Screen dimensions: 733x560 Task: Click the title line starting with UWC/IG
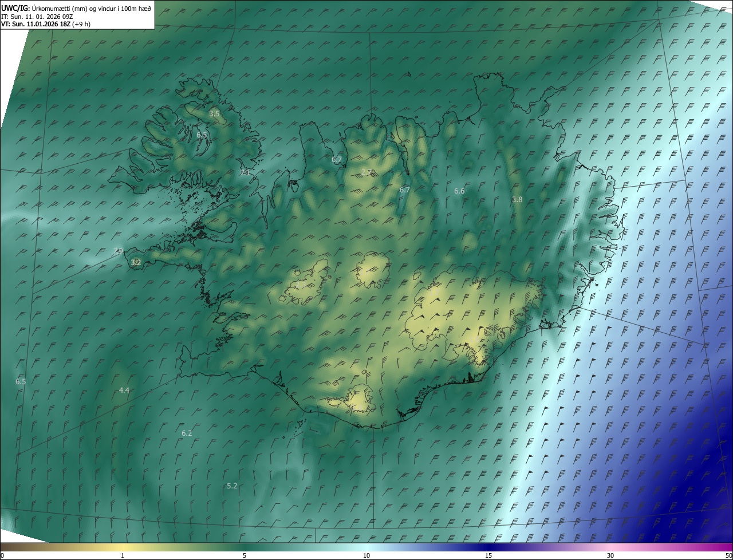pos(76,8)
